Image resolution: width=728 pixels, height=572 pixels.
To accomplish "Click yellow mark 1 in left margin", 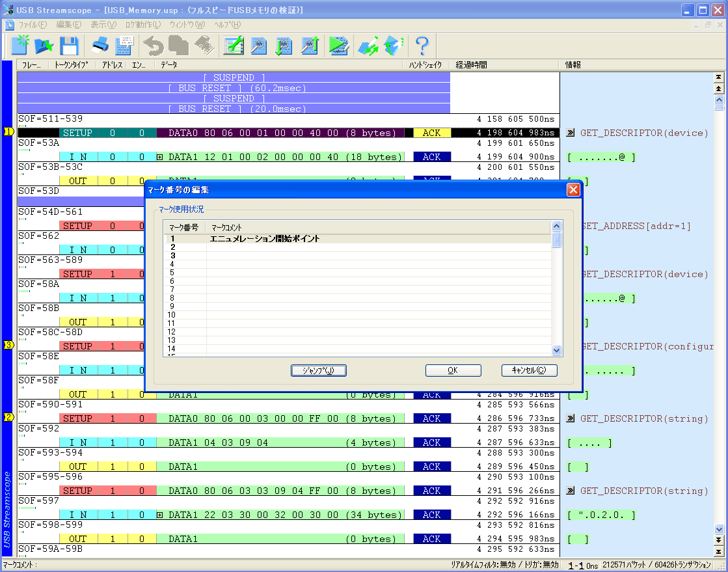I will coord(8,132).
